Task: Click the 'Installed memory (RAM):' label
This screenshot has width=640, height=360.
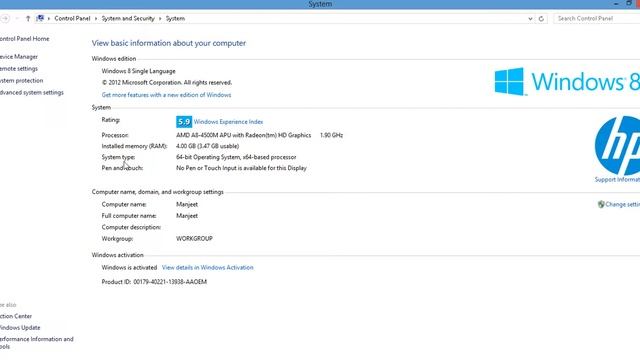Action: [134, 146]
